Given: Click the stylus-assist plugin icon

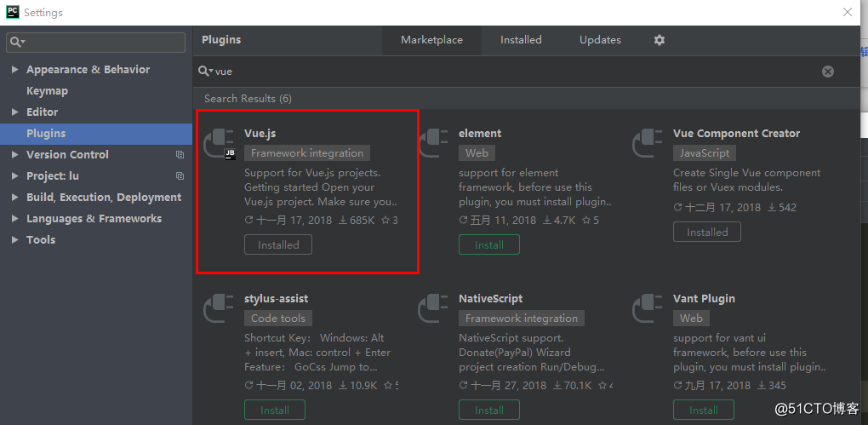Looking at the screenshot, I should pyautogui.click(x=220, y=310).
